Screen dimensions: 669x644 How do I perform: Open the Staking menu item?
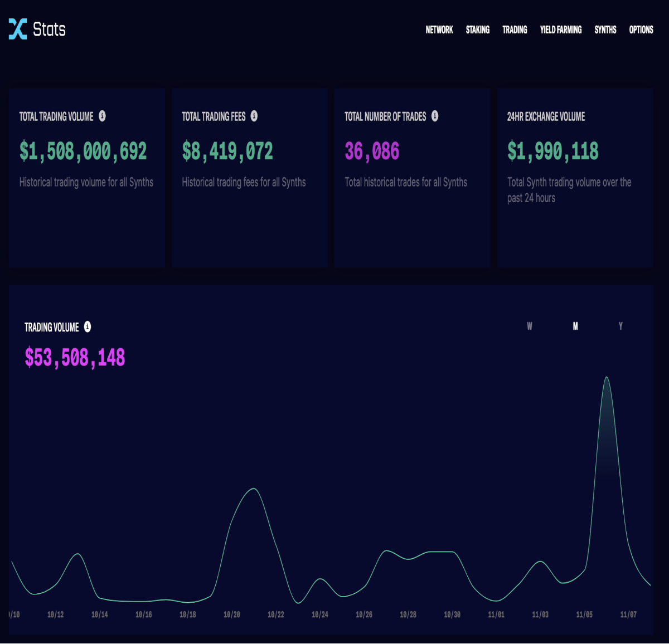(478, 30)
